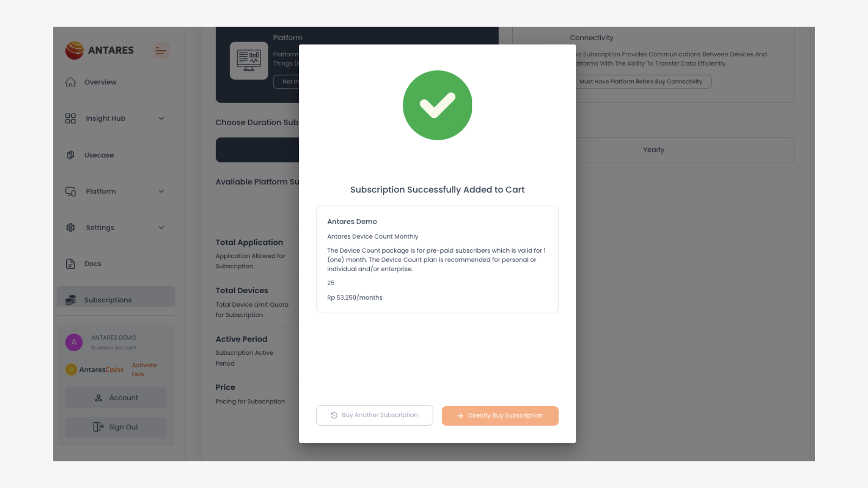Click the purple account avatar

tap(74, 343)
